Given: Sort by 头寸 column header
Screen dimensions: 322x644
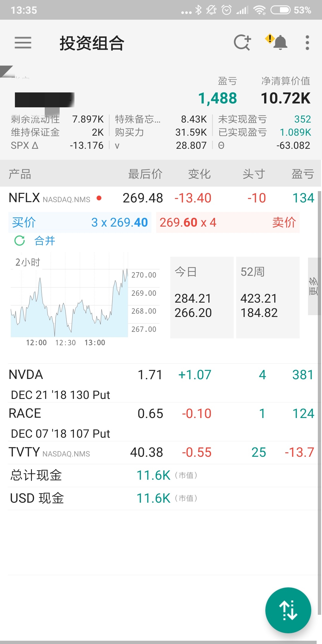Looking at the screenshot, I should (x=254, y=174).
